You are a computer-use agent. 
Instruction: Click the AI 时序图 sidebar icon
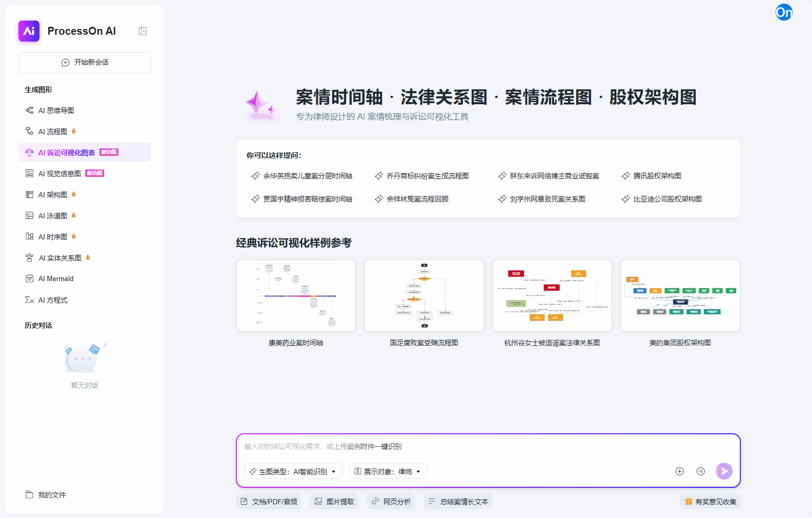point(29,237)
